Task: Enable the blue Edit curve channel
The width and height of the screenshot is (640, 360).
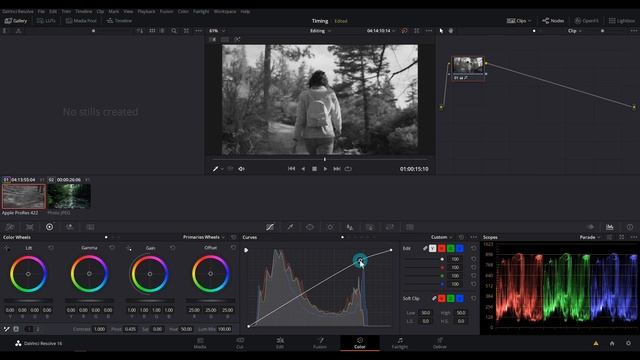Action: tap(460, 248)
